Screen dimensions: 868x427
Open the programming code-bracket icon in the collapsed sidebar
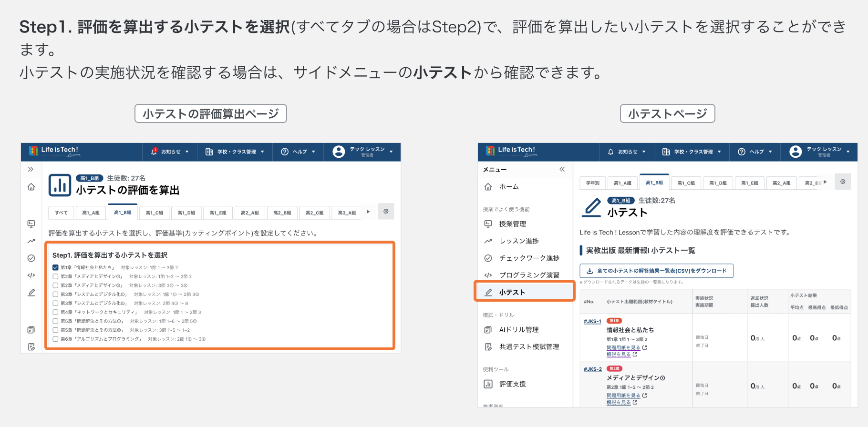[x=31, y=275]
